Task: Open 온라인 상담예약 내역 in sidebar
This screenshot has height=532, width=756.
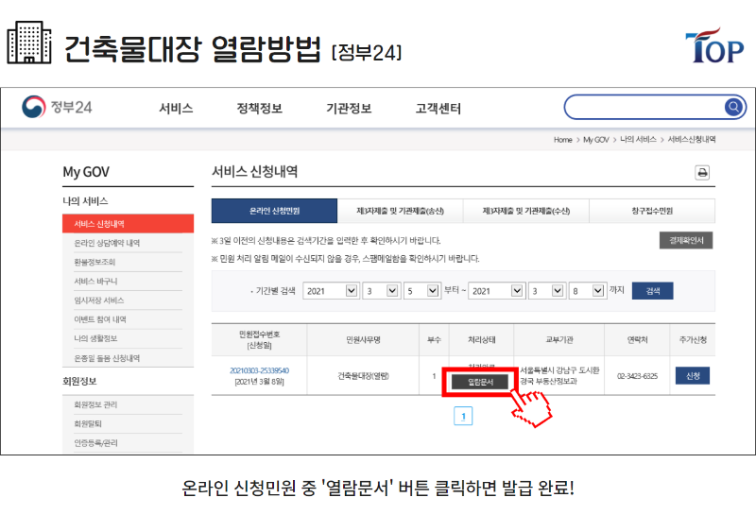Action: click(x=107, y=243)
